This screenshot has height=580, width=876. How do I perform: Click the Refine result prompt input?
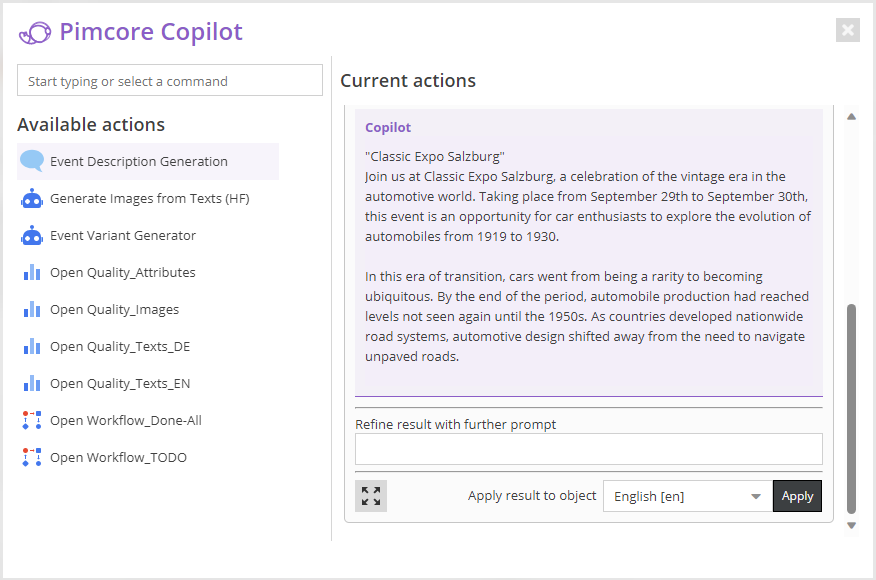589,449
